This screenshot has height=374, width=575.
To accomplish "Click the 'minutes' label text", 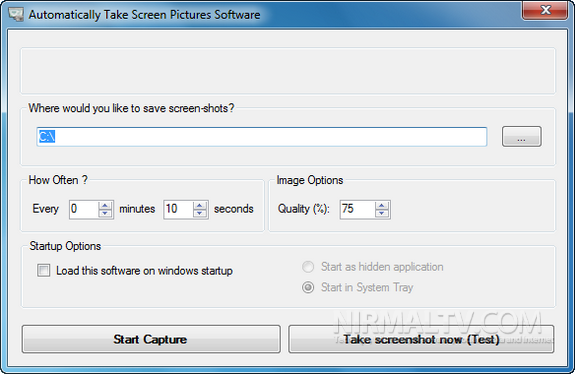I will [x=137, y=209].
